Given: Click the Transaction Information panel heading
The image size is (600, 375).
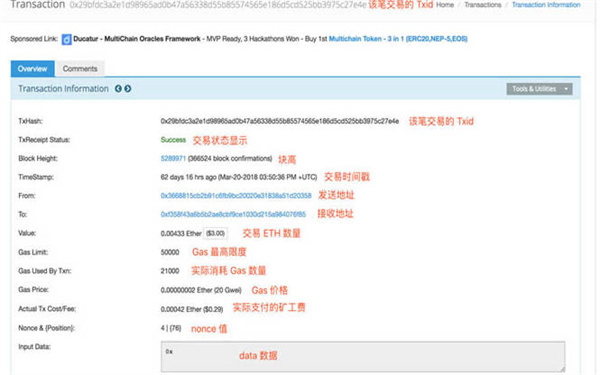Looking at the screenshot, I should click(x=64, y=89).
